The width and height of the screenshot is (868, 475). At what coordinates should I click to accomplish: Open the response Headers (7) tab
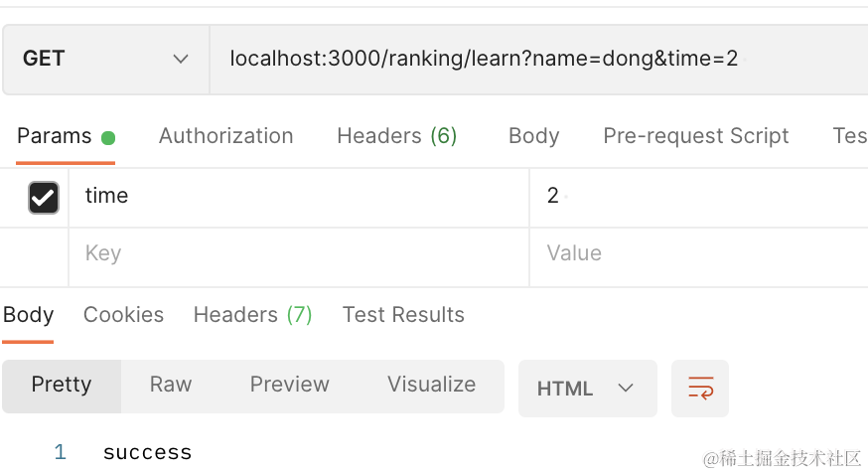[252, 315]
